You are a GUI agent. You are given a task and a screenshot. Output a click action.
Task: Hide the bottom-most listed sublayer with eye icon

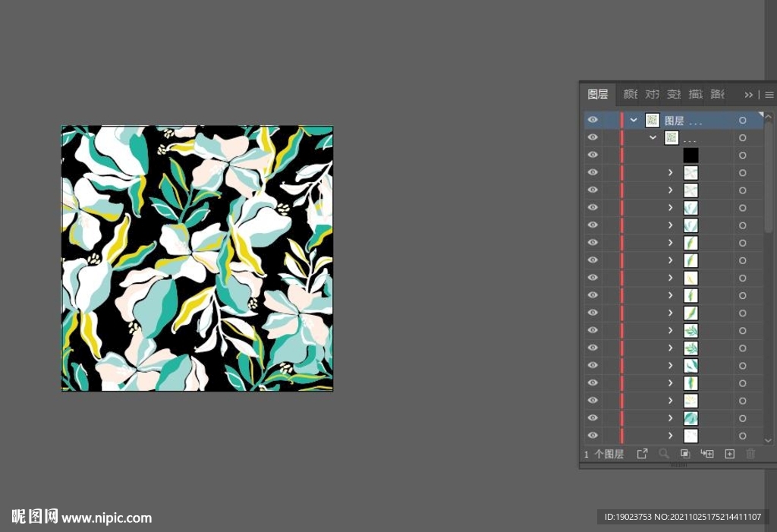(593, 436)
